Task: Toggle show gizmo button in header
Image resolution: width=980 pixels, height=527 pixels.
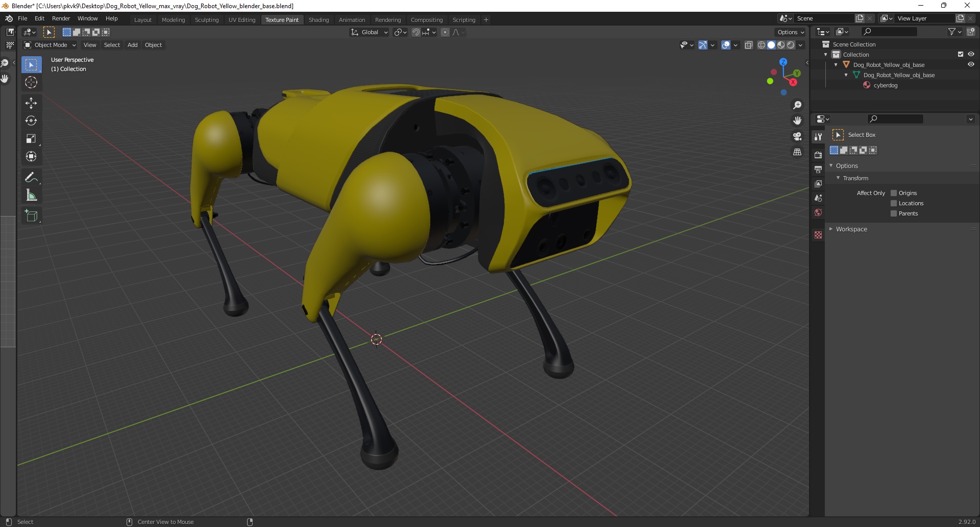Action: click(x=703, y=45)
